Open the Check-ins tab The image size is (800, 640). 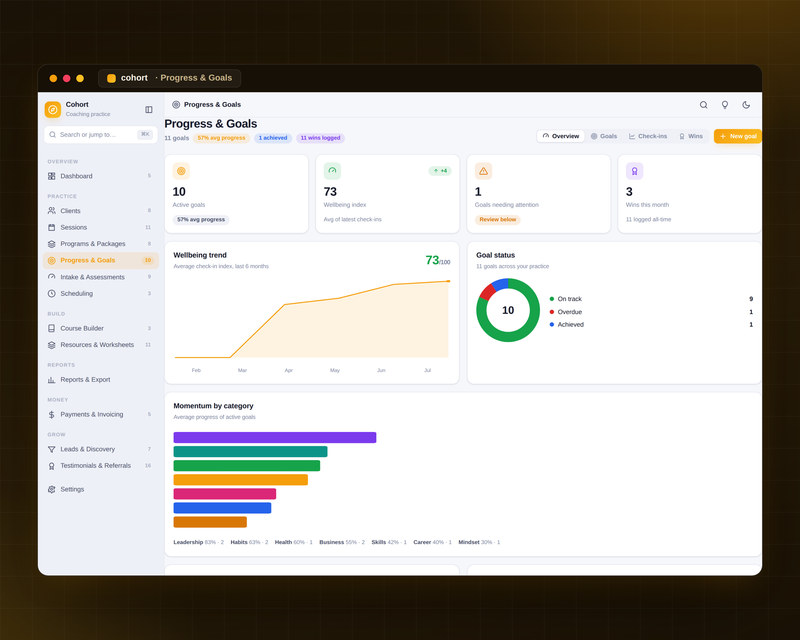coord(648,136)
